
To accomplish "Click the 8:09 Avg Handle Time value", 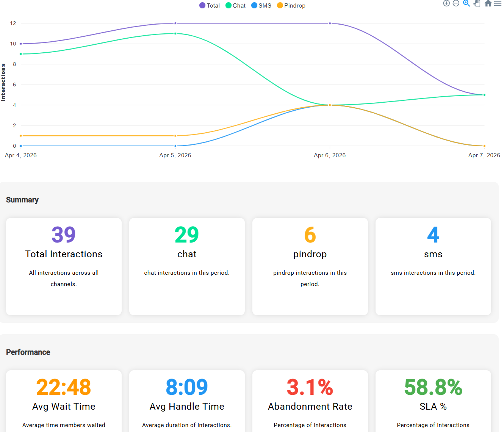I will (x=187, y=387).
